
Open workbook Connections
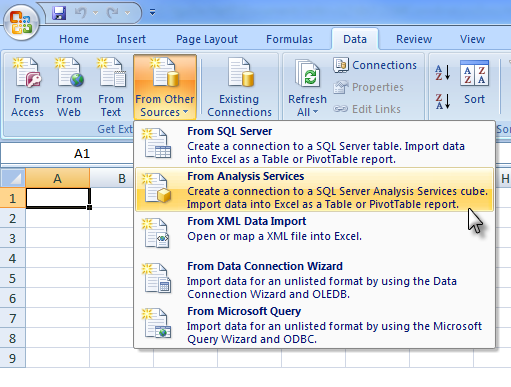point(375,65)
